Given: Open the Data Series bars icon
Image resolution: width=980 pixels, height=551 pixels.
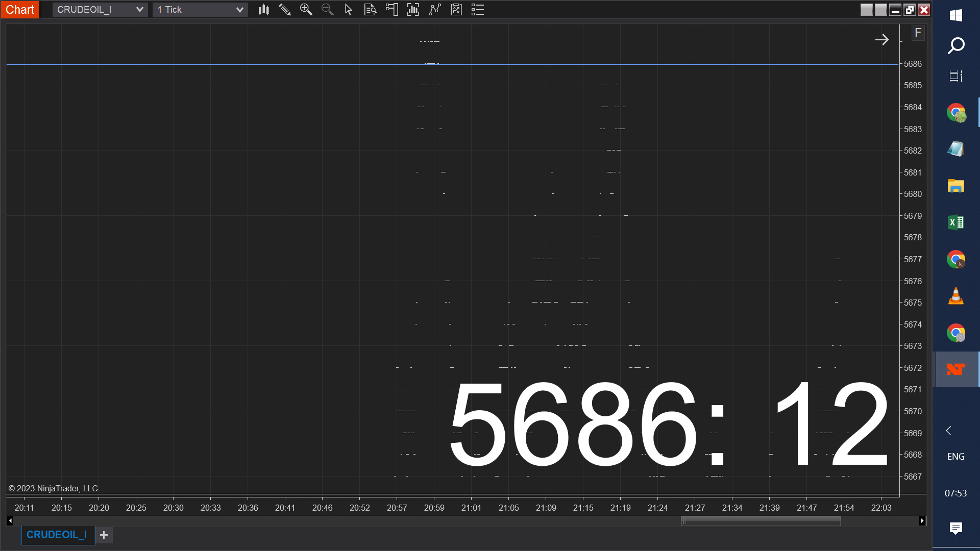Looking at the screenshot, I should point(413,10).
